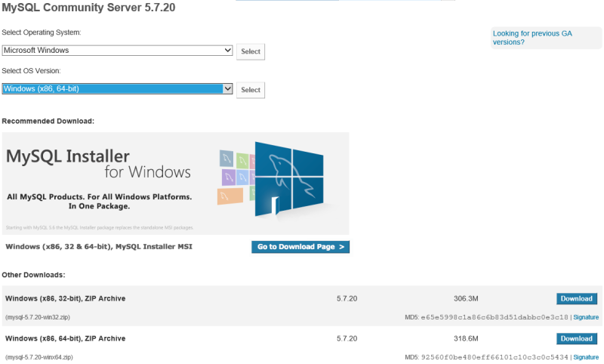
Task: Open Signature link for 32-bit ZIP
Action: pyautogui.click(x=586, y=317)
